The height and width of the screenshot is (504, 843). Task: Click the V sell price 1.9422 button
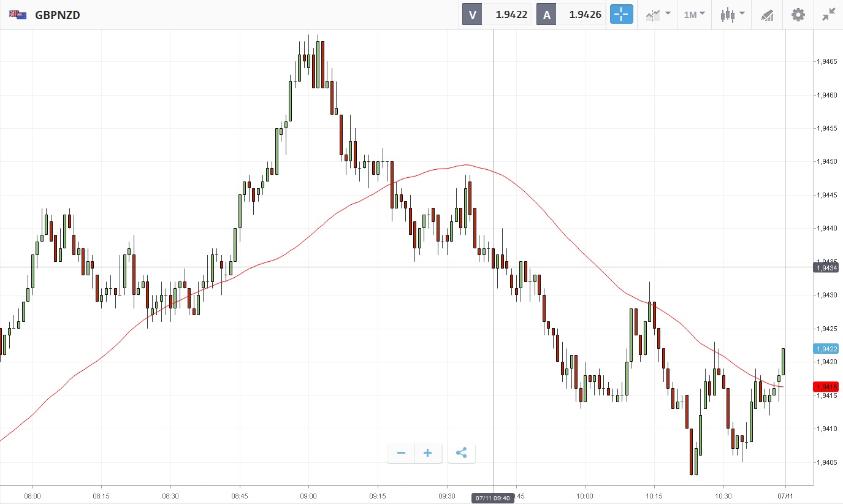click(496, 14)
